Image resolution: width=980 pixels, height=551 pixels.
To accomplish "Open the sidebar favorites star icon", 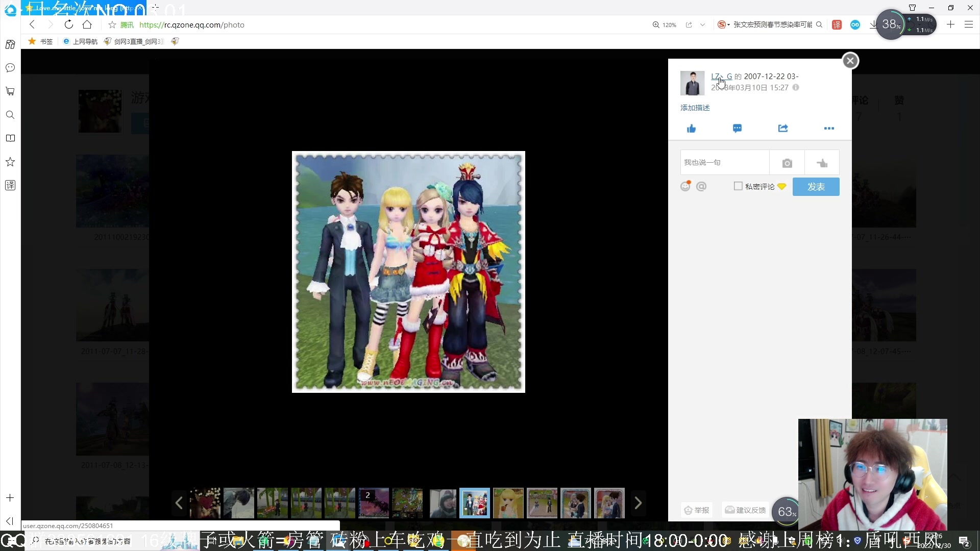I will [10, 162].
